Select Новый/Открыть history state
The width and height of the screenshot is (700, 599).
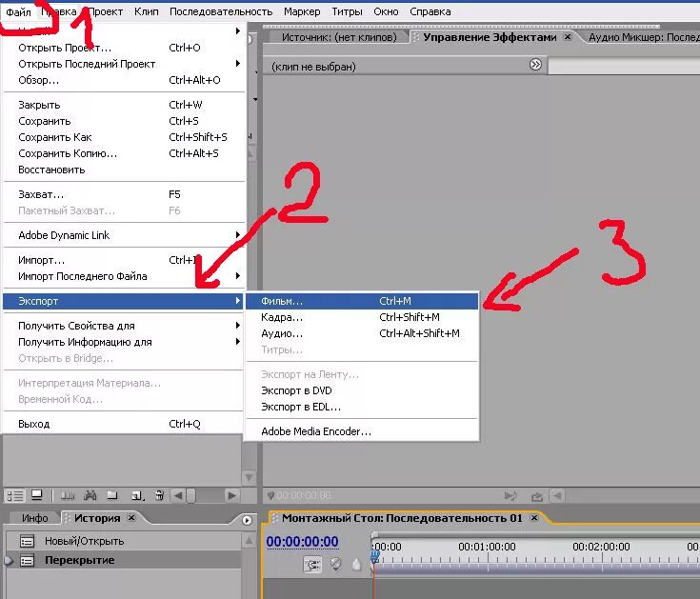click(x=123, y=542)
